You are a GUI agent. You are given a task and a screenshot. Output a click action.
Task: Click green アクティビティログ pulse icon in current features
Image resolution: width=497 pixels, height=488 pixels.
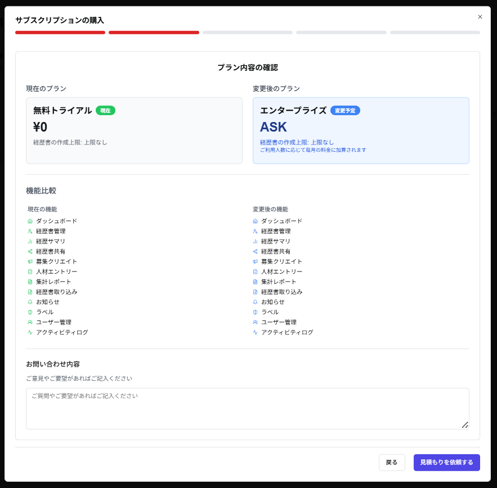30,332
